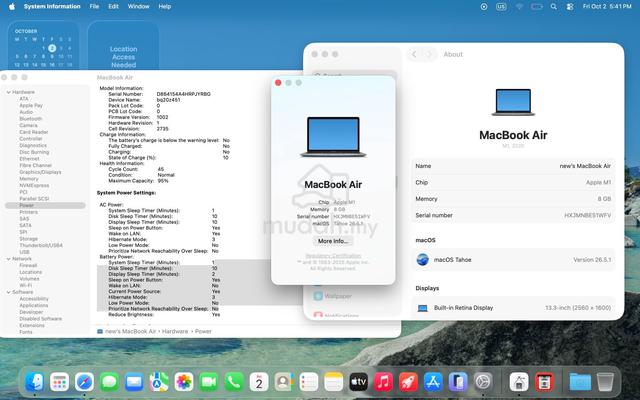This screenshot has width=640, height=400.
Task: Launch Apple TV from the Dock
Action: pyautogui.click(x=358, y=382)
